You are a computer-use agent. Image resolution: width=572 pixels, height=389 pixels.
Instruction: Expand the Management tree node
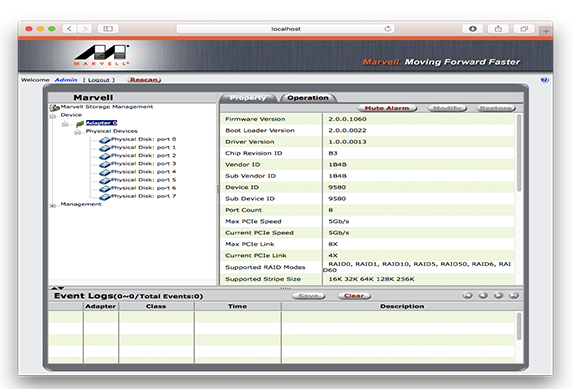click(x=53, y=205)
